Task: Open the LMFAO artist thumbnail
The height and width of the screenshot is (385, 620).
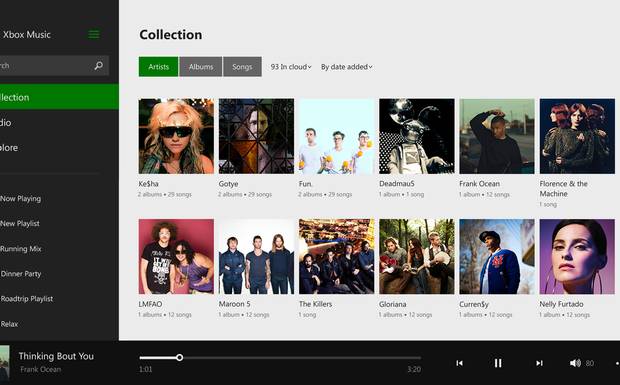Action: [176, 257]
